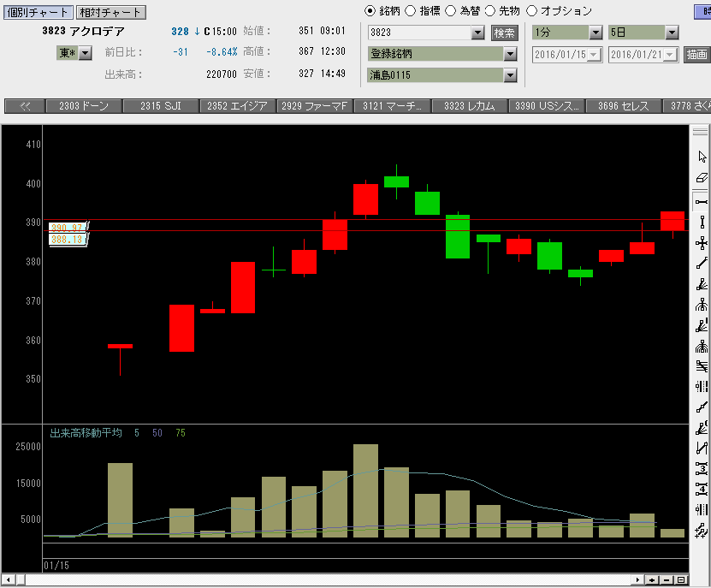Click the scrollbar left arrow
Screen dimensions: 711x588
9,579
